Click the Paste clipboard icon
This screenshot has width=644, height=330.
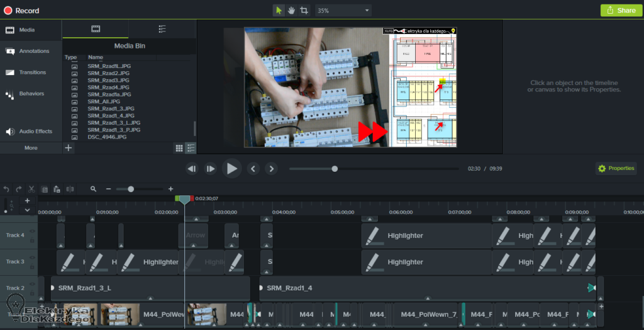(57, 189)
